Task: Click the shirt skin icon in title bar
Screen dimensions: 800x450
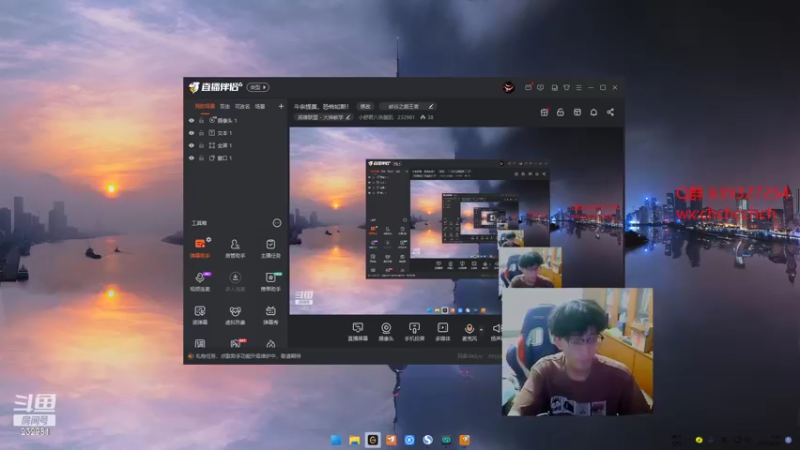Action: coord(566,88)
